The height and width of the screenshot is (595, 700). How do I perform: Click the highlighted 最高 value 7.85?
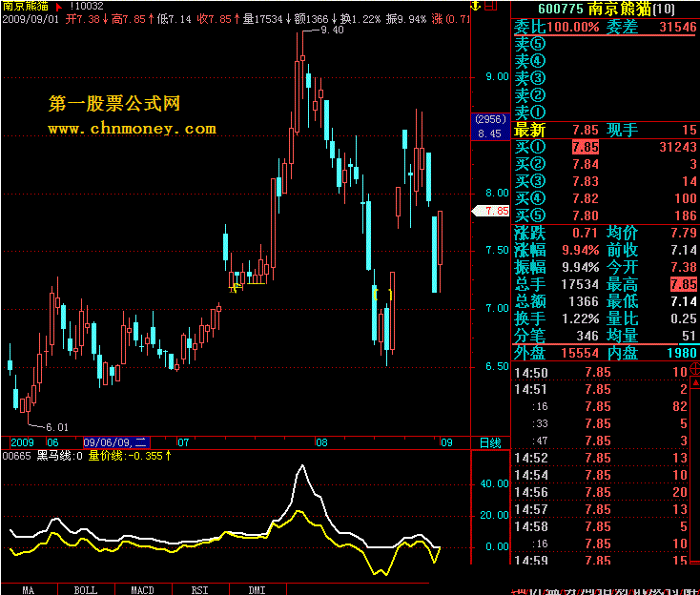pyautogui.click(x=684, y=284)
